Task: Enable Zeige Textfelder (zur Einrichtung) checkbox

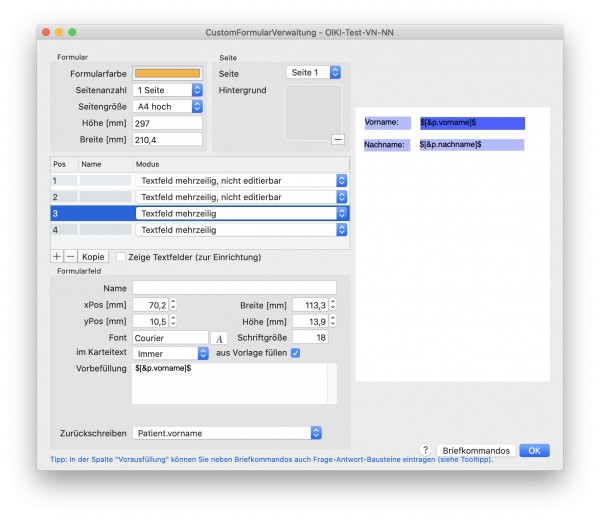Action: (x=121, y=257)
